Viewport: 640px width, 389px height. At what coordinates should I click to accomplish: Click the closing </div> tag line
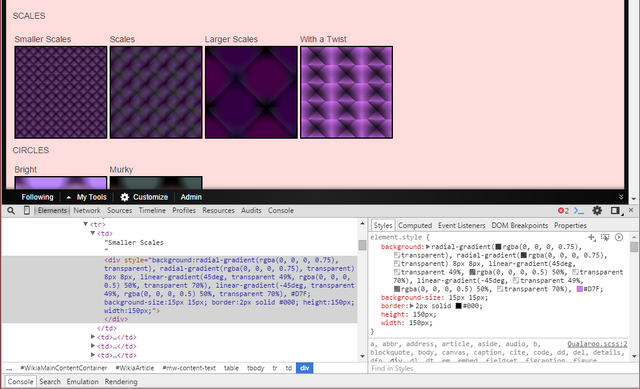click(116, 319)
